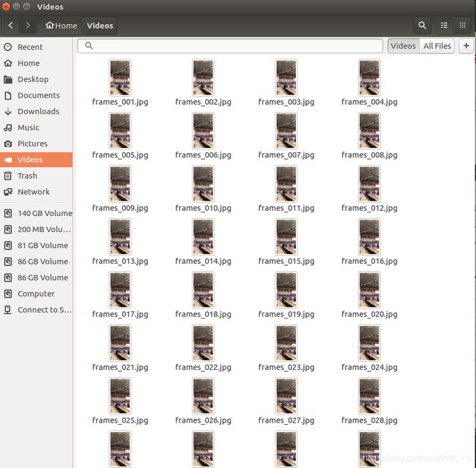This screenshot has width=476, height=468.
Task: Select the frames_027.jpg thumbnail
Action: point(286,396)
